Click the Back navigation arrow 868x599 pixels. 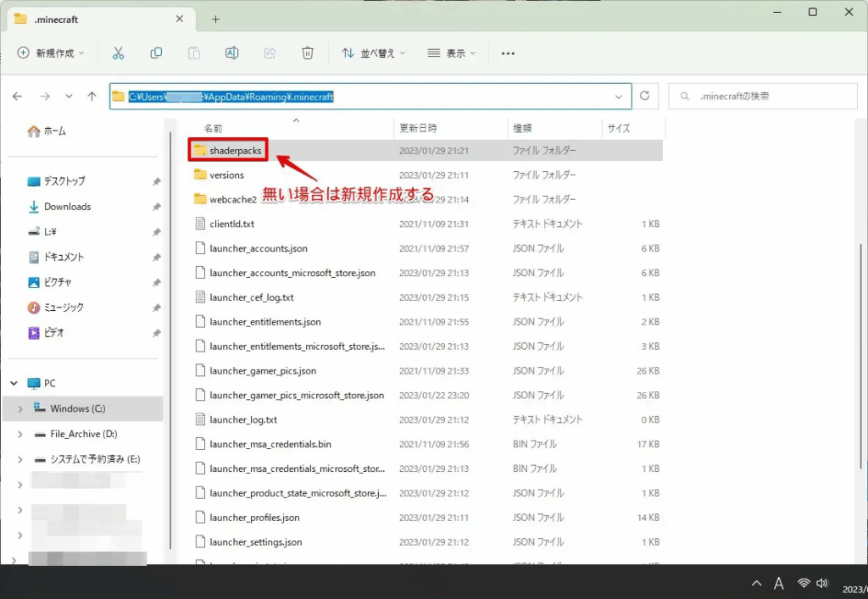18,97
